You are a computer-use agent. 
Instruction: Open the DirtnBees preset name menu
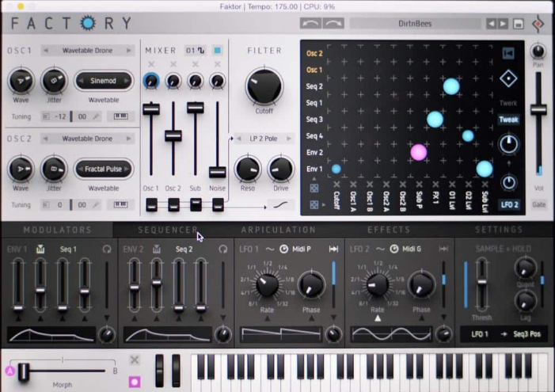click(x=415, y=24)
